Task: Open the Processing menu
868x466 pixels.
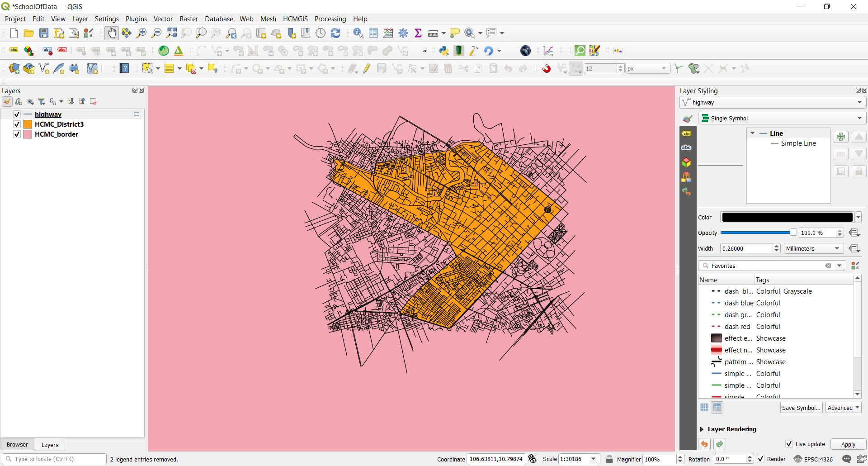Action: (x=330, y=19)
